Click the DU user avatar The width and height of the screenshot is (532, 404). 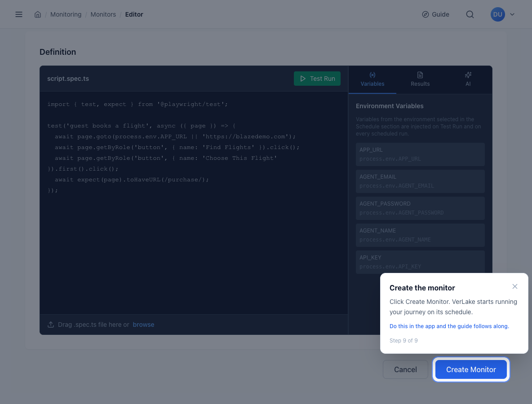498,14
